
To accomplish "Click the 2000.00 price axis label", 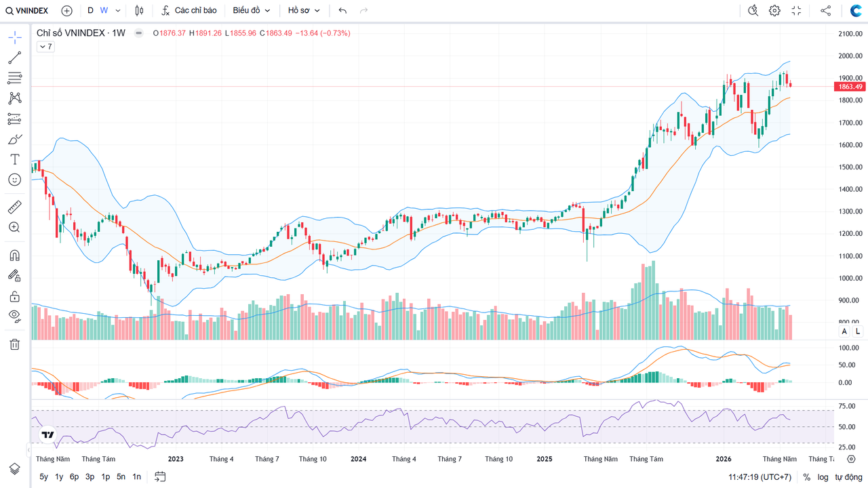I will coord(850,56).
